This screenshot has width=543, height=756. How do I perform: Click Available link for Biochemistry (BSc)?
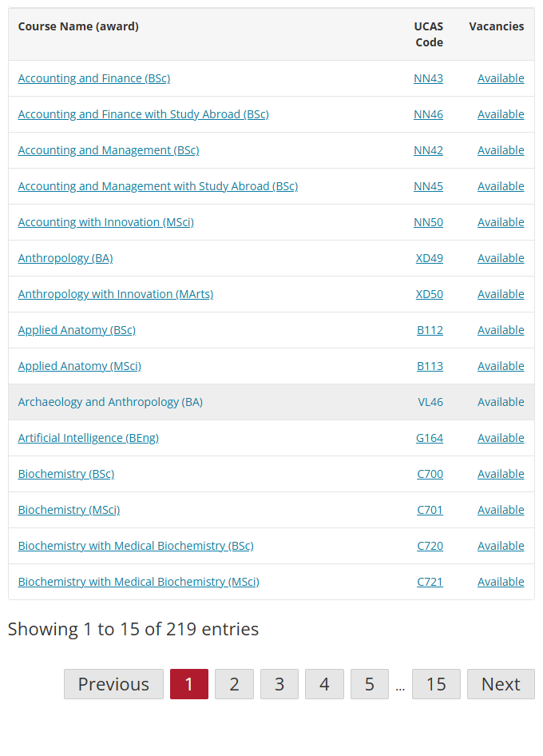[501, 474]
